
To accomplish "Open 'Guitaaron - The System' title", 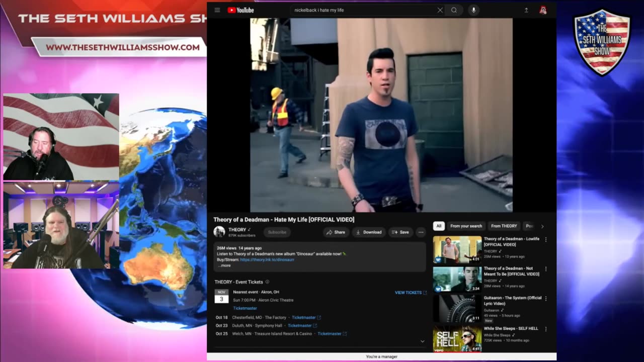I will (x=513, y=301).
